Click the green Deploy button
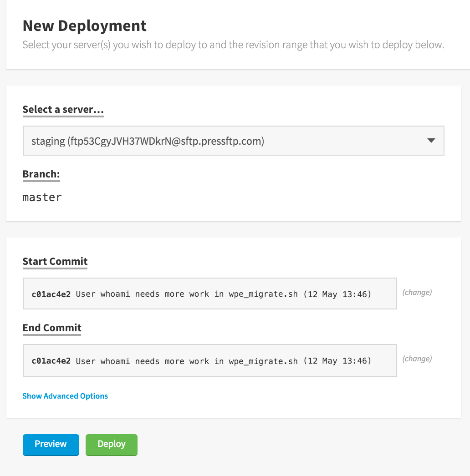 (111, 445)
